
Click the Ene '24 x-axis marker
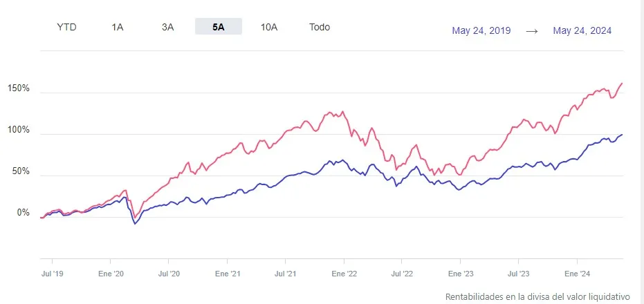pos(577,274)
